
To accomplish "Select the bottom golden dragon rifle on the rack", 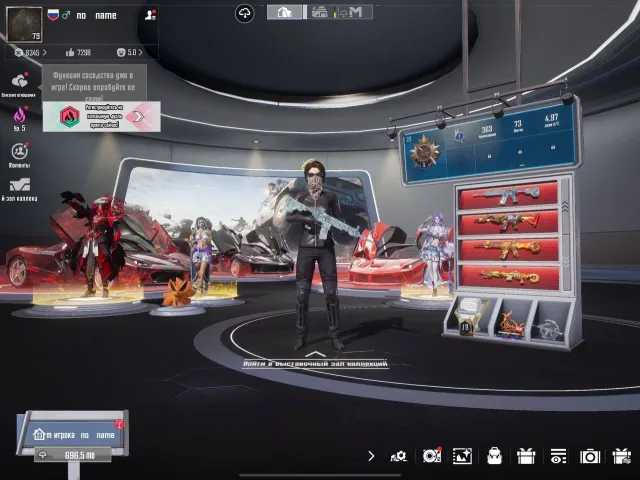I will [x=509, y=278].
